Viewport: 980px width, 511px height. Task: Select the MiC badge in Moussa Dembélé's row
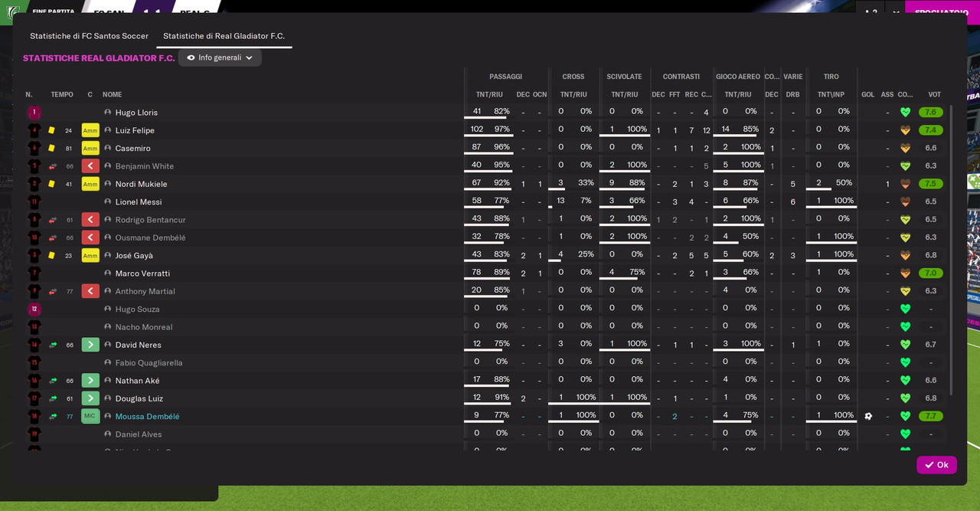coord(90,416)
